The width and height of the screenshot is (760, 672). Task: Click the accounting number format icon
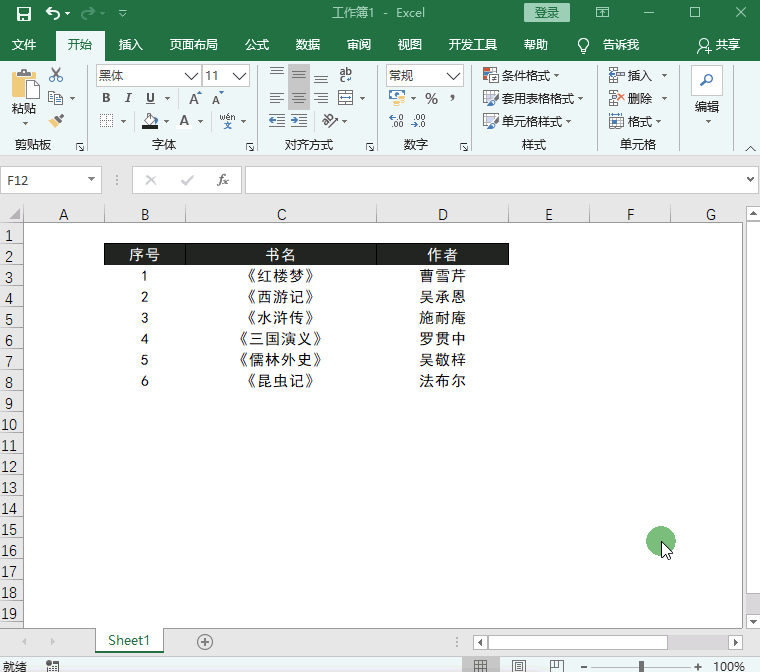(397, 98)
